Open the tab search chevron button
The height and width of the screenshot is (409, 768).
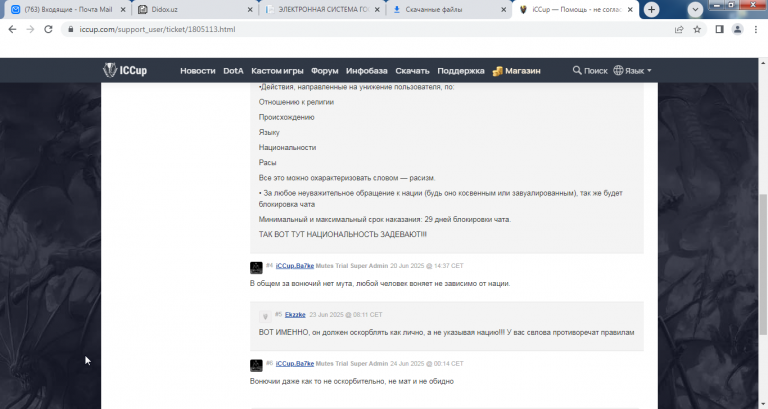pyautogui.click(x=695, y=9)
